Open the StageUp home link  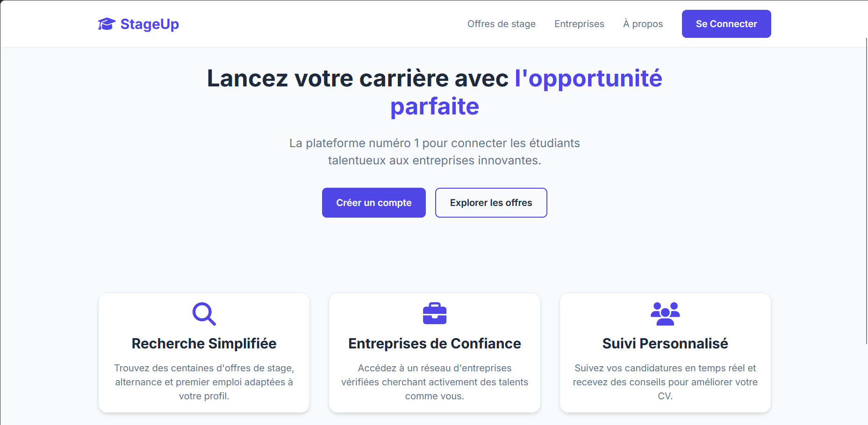coord(149,24)
